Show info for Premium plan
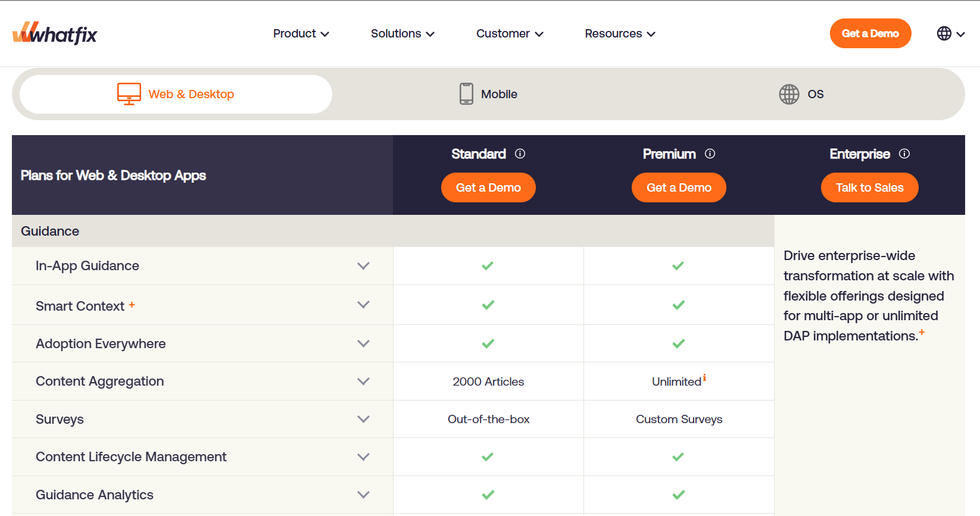This screenshot has height=516, width=980. [x=710, y=154]
